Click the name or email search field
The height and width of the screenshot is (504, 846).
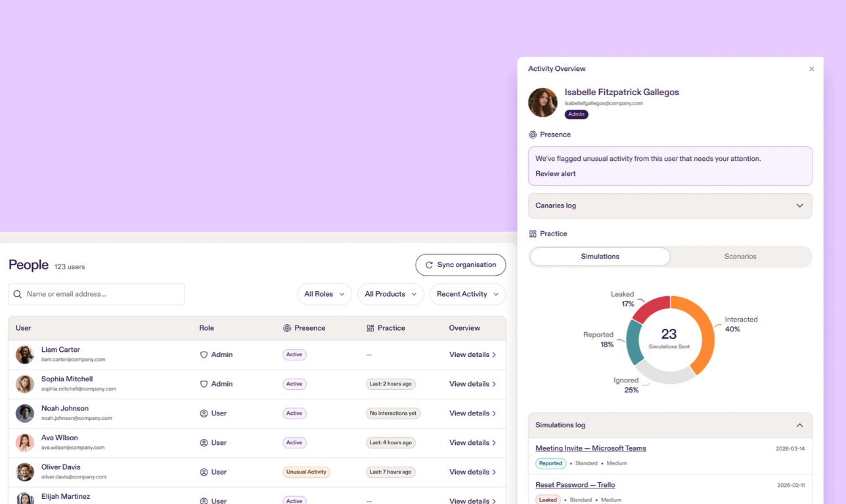click(x=97, y=294)
